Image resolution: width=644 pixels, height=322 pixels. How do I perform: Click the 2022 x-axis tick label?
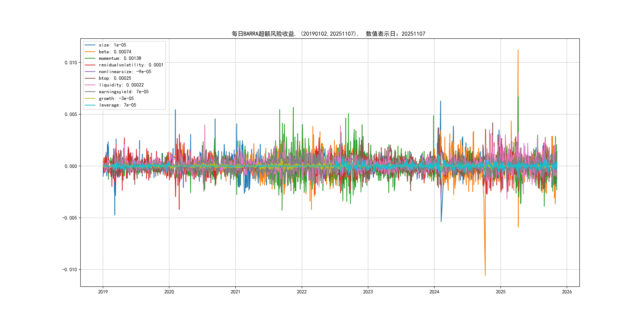tap(302, 292)
